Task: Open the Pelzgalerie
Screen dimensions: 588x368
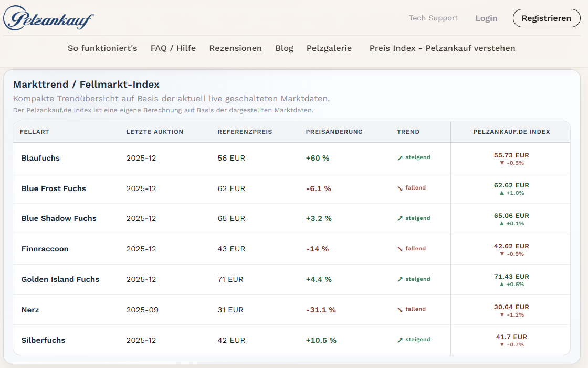Action: [x=329, y=48]
